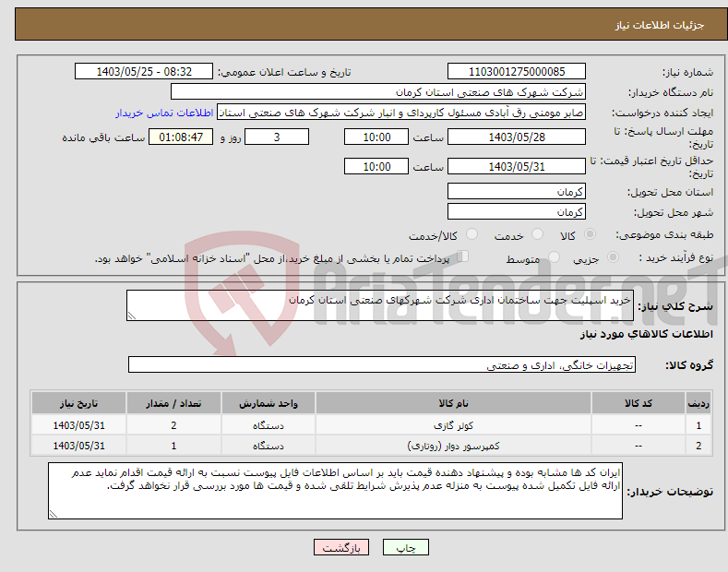Select the متوسط purchase type radio
Viewport: 728px width, 572px height.
tap(554, 257)
